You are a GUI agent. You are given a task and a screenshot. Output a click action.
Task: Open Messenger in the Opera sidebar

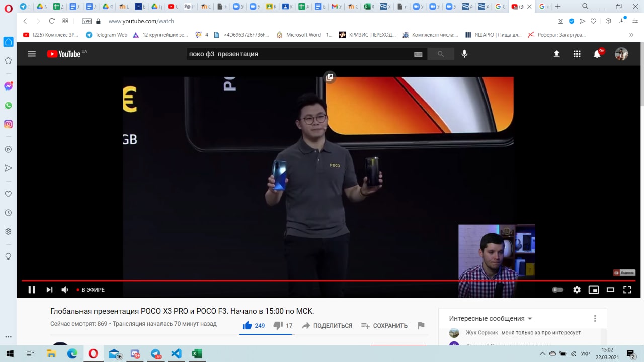pyautogui.click(x=8, y=86)
